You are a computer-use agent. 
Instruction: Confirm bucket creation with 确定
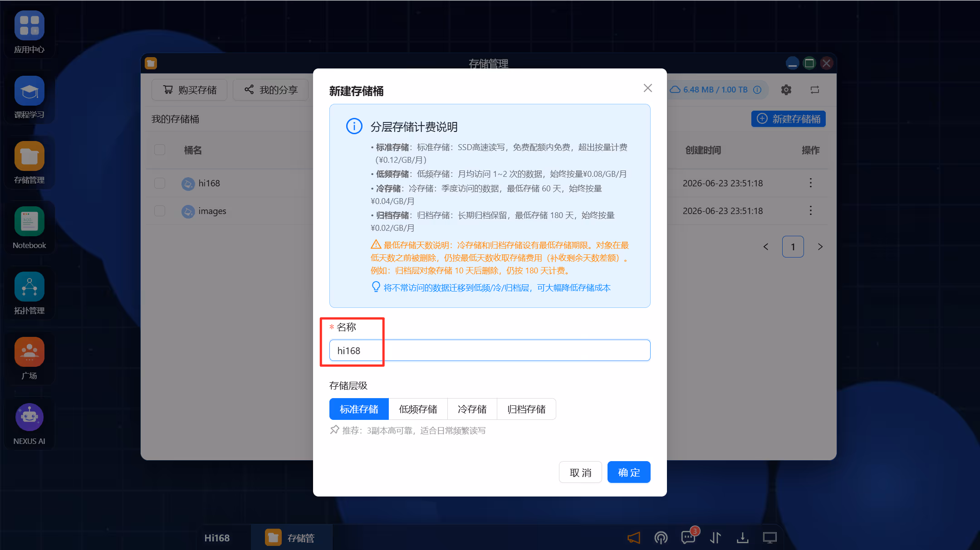[x=629, y=472]
